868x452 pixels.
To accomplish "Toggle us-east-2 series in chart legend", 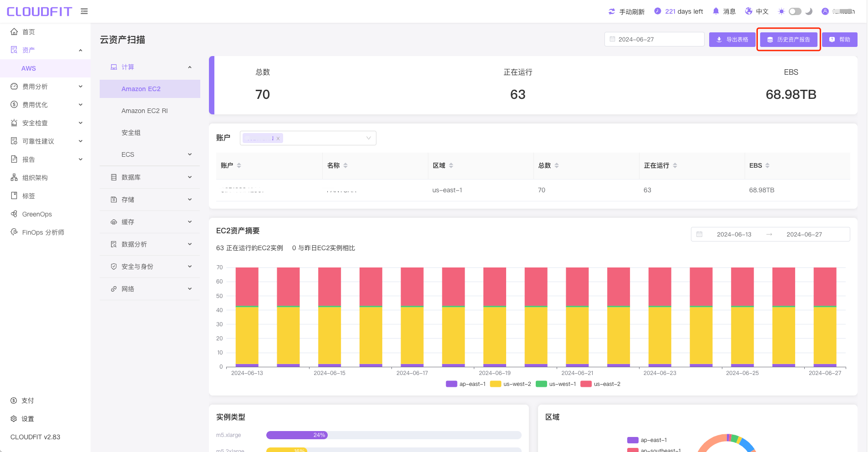I will pos(600,384).
